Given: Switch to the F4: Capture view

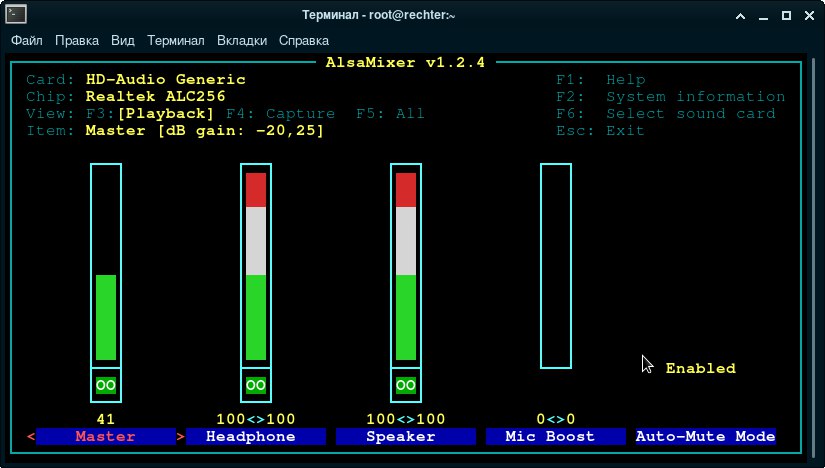Looking at the screenshot, I should point(280,113).
